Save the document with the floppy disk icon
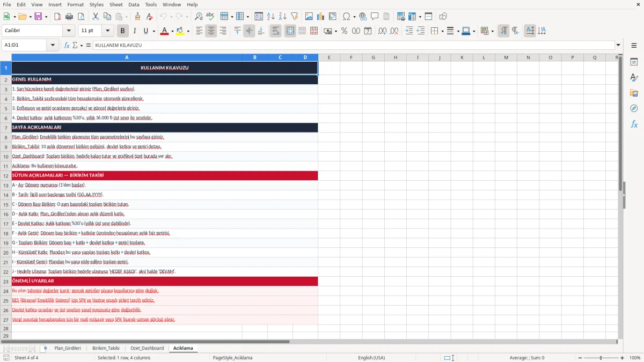Image resolution: width=644 pixels, height=362 pixels. click(x=38, y=17)
